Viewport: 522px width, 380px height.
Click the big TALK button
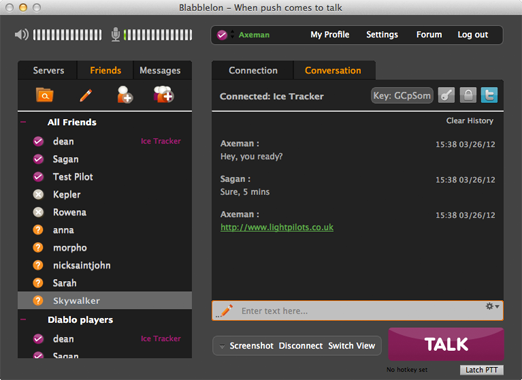pos(446,344)
